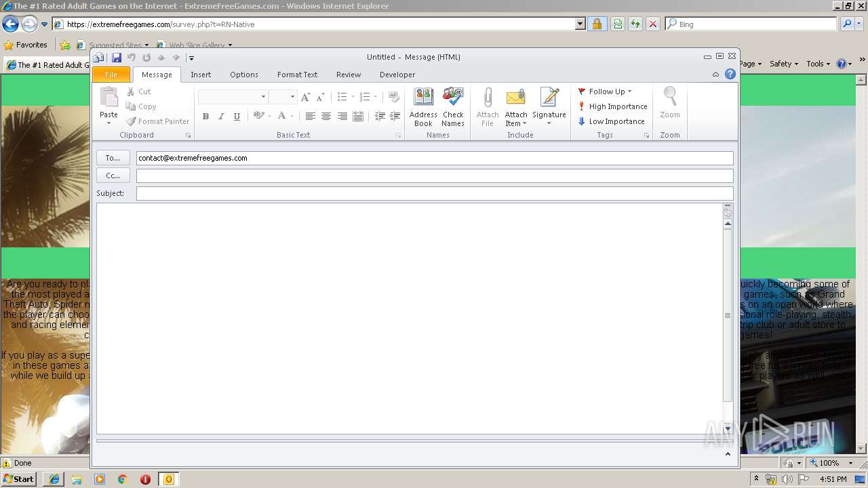
Task: Open Outlook Help question mark
Action: pos(730,75)
